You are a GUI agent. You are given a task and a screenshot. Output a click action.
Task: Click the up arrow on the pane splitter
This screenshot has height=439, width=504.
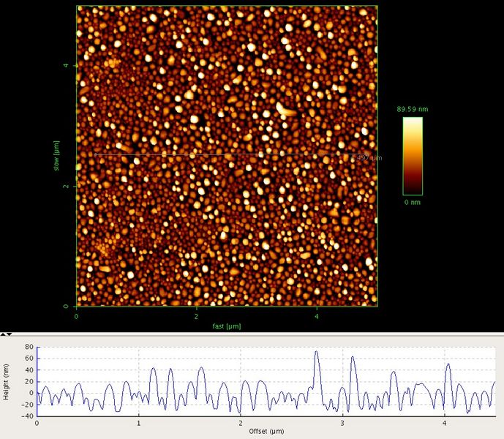pyautogui.click(x=4, y=334)
